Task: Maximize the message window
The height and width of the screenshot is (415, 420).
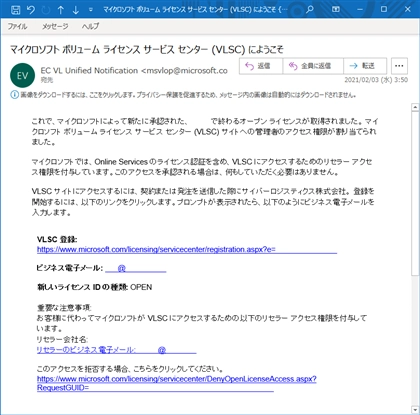Action: coord(384,9)
